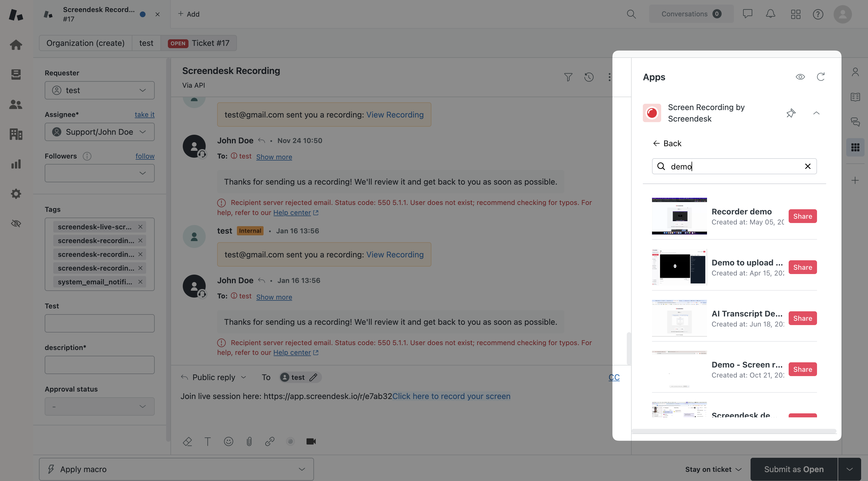This screenshot has height=481, width=868.
Task: Open ticket events history clock icon
Action: [x=589, y=77]
